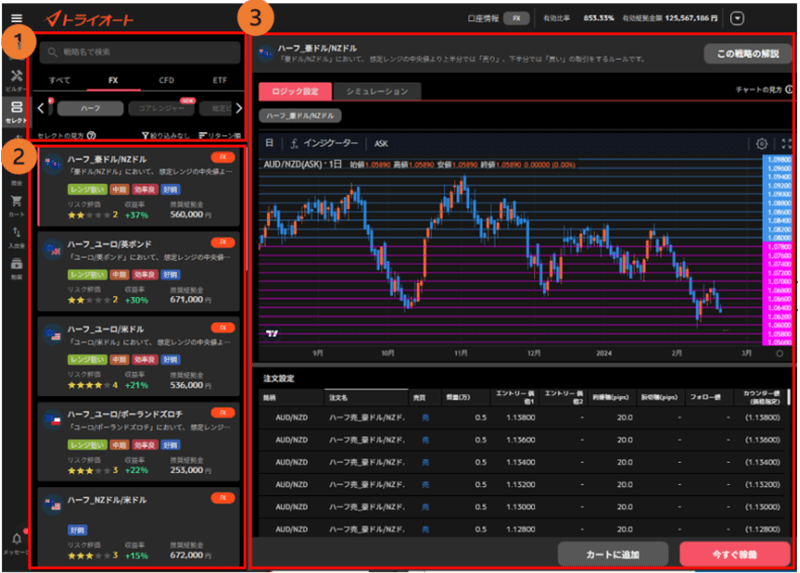
Task: Click the 853.33% margin ratio value
Action: click(x=598, y=18)
